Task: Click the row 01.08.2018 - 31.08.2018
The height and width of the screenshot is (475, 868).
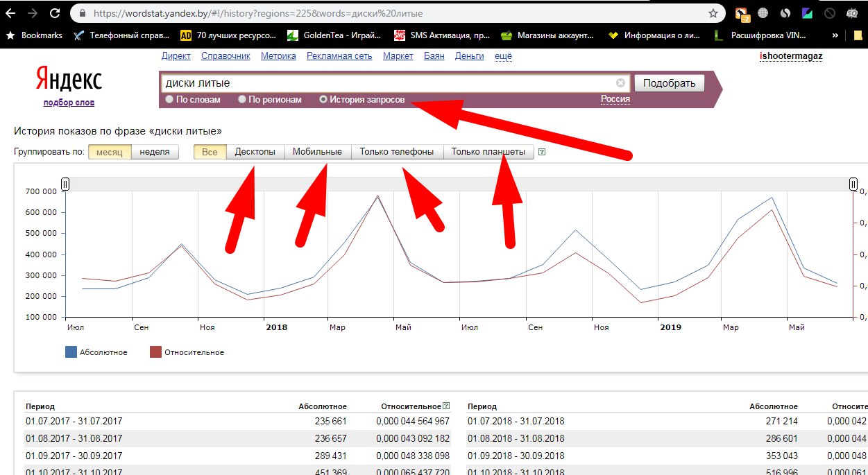Action: [x=666, y=438]
